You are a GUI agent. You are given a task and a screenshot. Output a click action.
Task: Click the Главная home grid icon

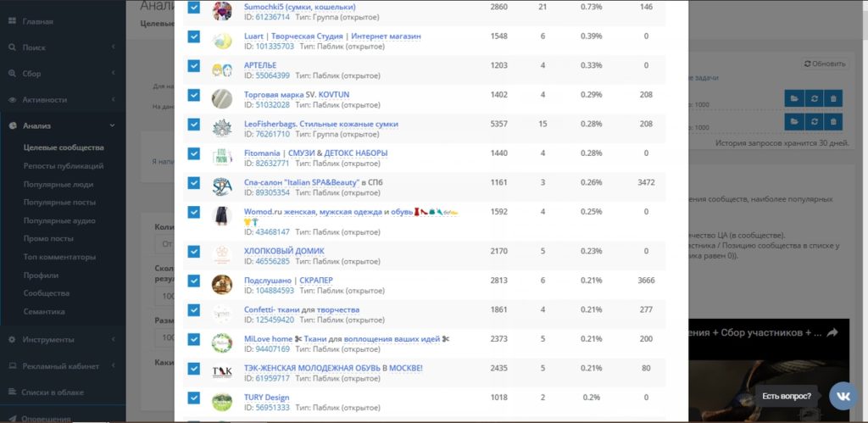click(12, 21)
